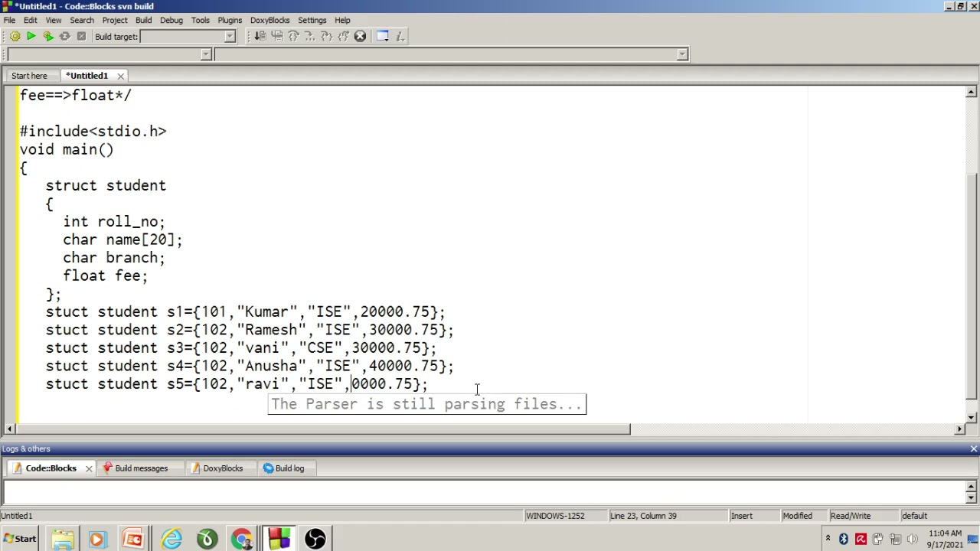Click the Code::Blocks taskbar icon
980x551 pixels.
[279, 540]
